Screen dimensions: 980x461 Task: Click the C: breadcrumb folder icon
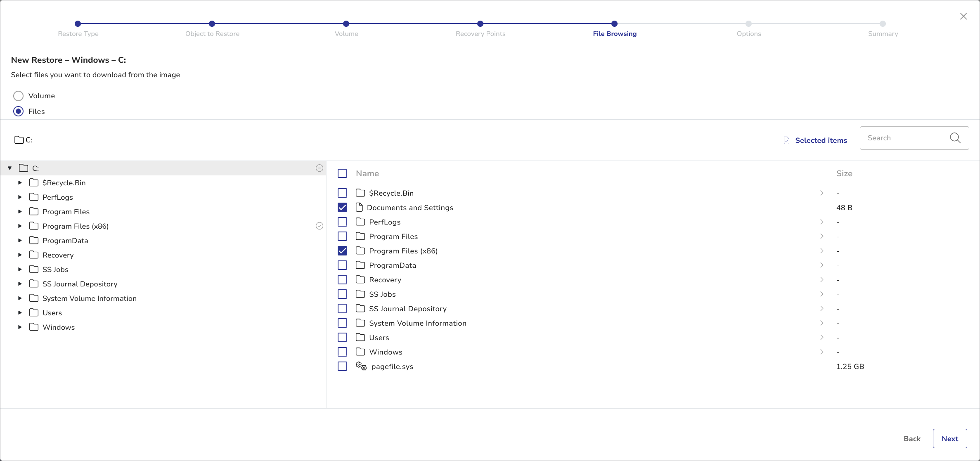point(19,140)
